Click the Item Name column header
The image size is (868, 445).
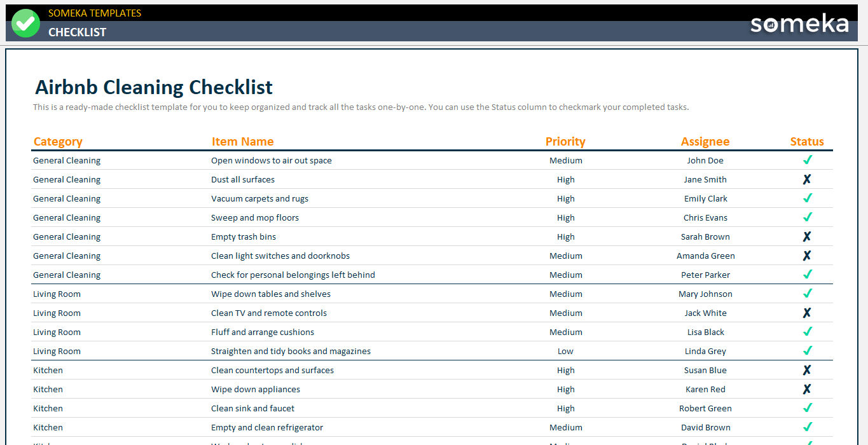pos(242,142)
